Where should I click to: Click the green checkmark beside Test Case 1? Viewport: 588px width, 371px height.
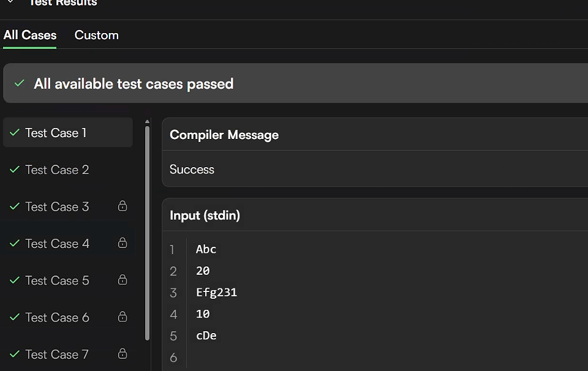click(15, 133)
